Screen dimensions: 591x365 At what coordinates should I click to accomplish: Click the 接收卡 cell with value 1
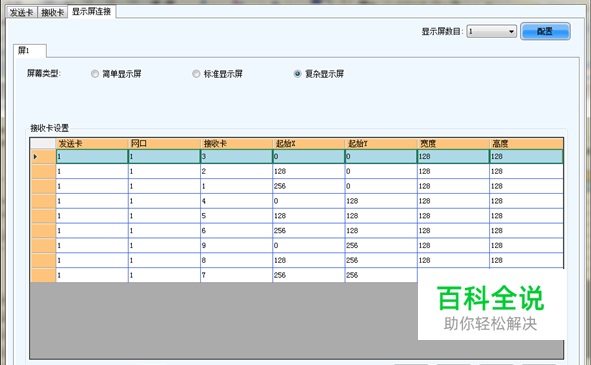[x=237, y=186]
